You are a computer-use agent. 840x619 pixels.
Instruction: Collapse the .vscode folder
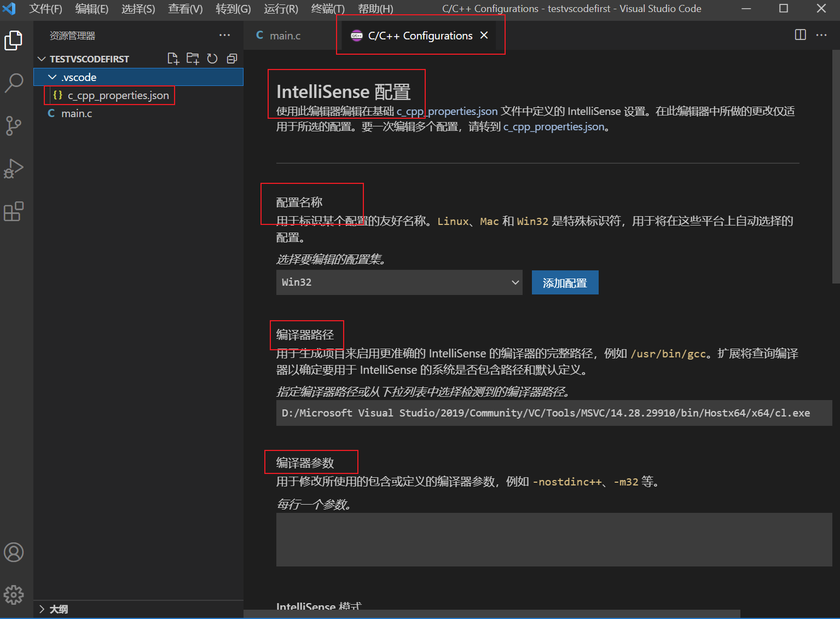coord(138,77)
